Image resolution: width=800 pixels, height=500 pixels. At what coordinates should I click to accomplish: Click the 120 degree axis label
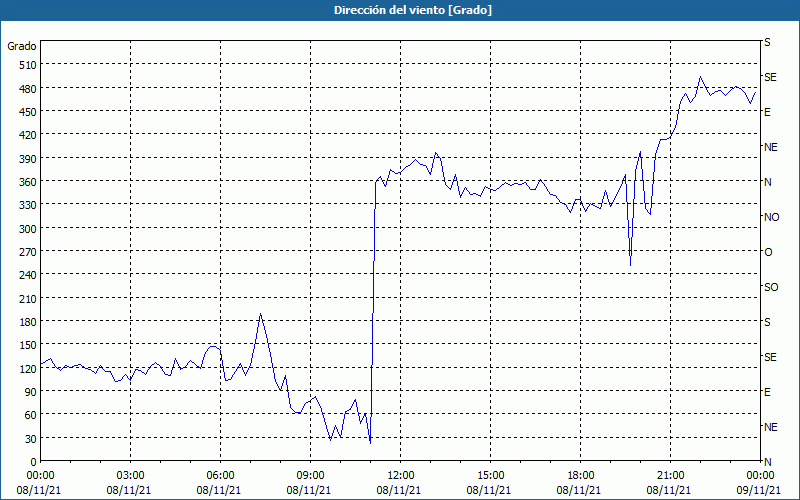click(28, 368)
